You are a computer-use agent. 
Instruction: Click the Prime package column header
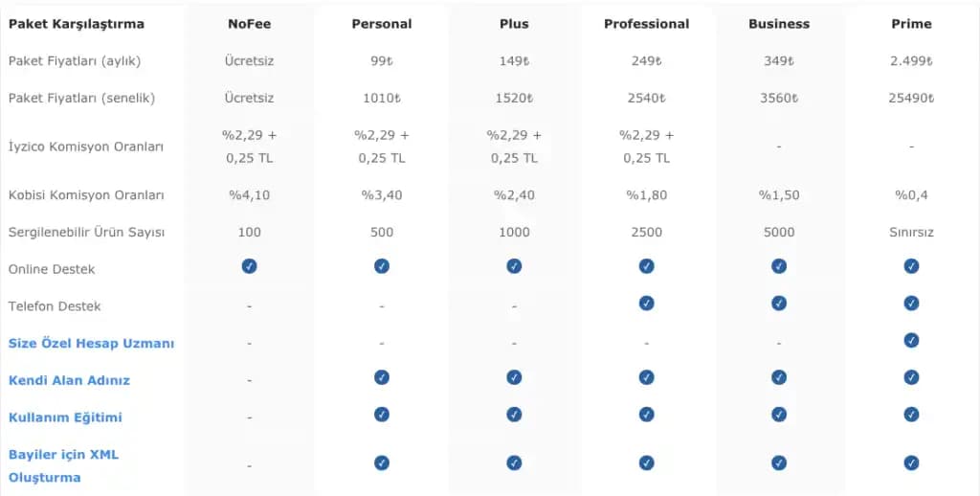coord(911,24)
